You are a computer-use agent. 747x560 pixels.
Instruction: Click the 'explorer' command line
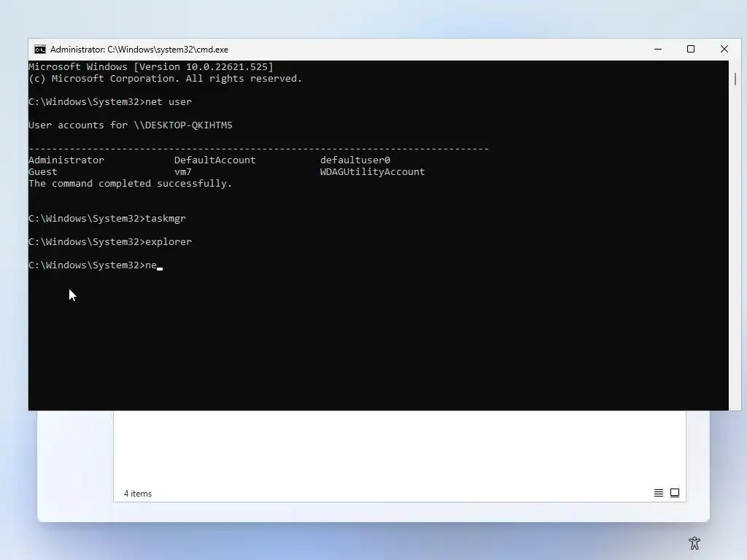click(x=110, y=242)
